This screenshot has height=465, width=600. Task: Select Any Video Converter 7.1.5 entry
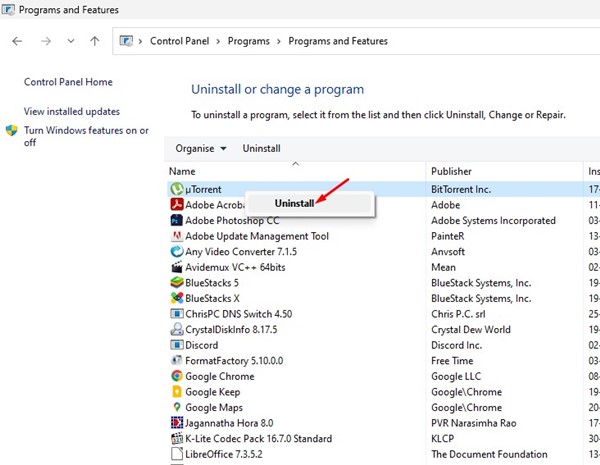coord(241,251)
